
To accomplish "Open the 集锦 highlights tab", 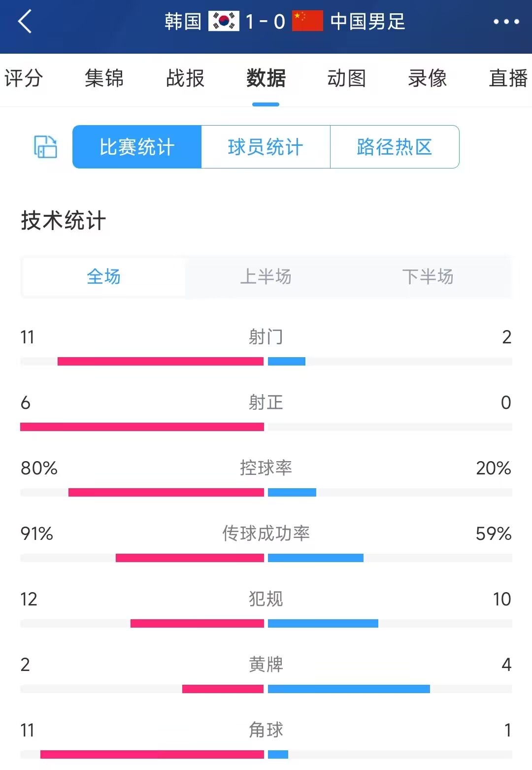I will pos(104,78).
